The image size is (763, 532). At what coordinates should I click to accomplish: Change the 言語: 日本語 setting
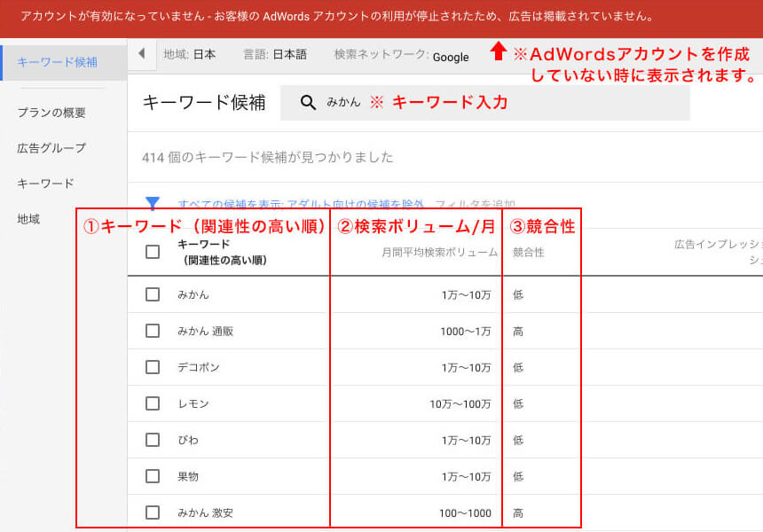tap(275, 54)
